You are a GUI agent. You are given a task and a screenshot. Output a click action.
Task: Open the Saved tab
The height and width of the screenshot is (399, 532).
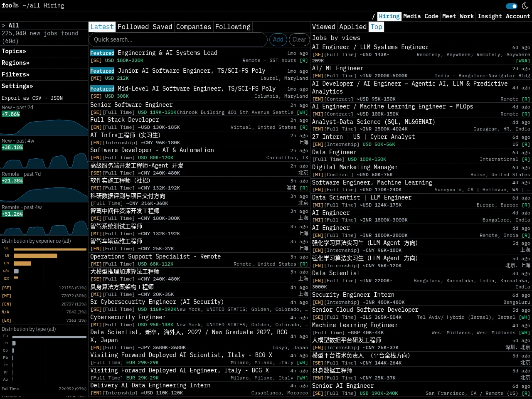(x=162, y=27)
